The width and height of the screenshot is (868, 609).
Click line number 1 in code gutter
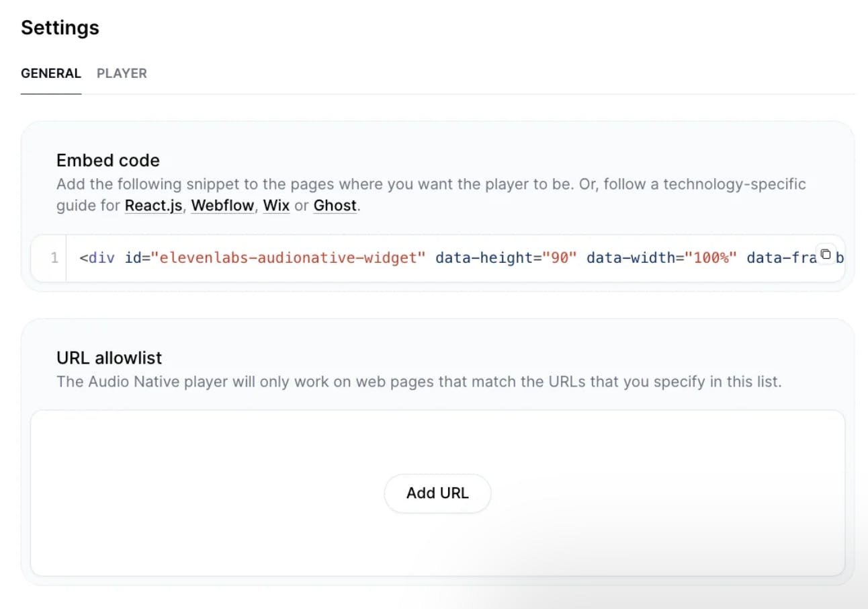click(54, 258)
